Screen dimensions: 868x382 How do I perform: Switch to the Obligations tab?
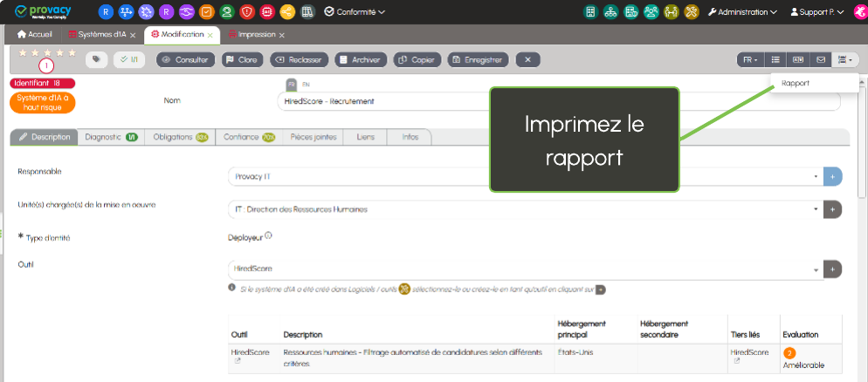(180, 137)
